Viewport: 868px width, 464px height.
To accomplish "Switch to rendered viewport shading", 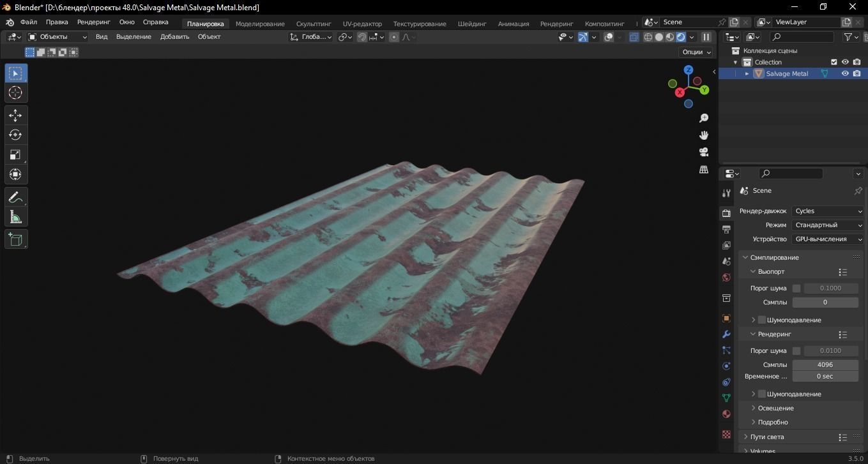I will [x=681, y=37].
